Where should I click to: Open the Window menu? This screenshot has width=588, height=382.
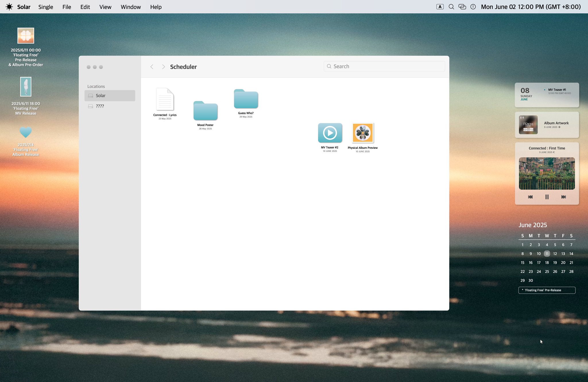131,7
